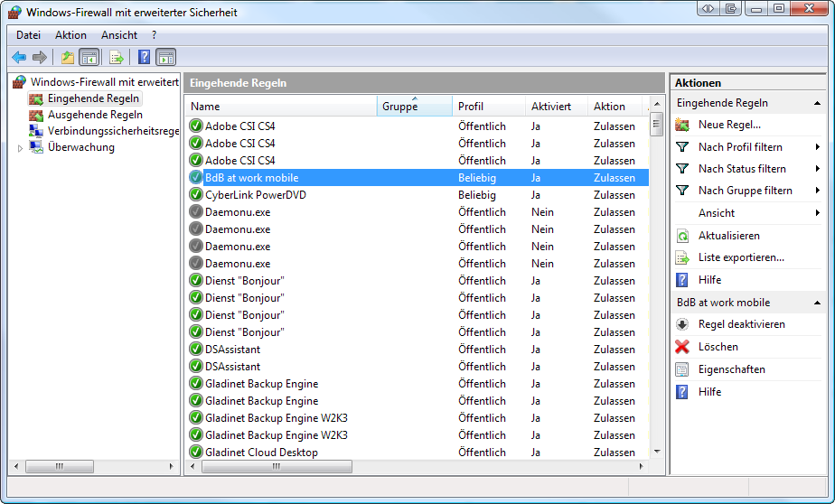Click the Neue Regel... action
Image resolution: width=835 pixels, height=504 pixels.
point(729,125)
